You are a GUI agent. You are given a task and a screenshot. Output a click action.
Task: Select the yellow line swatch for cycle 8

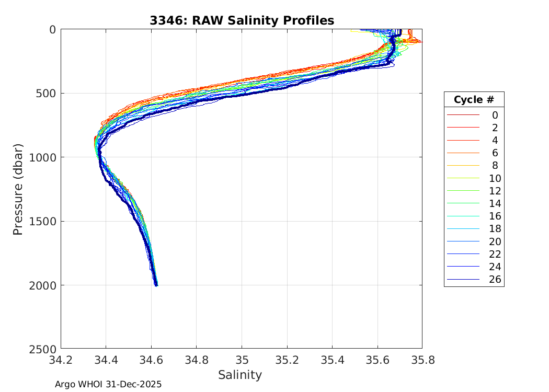click(x=463, y=166)
